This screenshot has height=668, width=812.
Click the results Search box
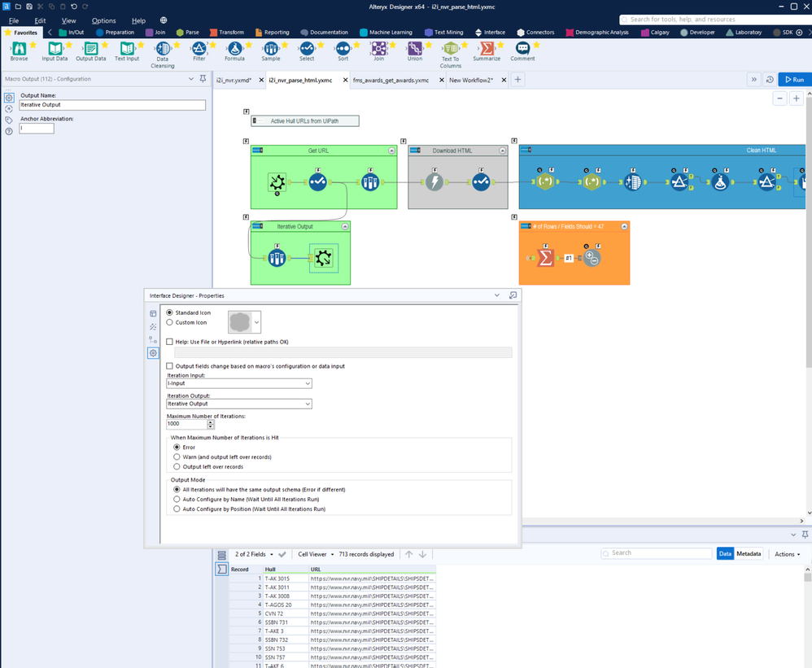click(657, 553)
